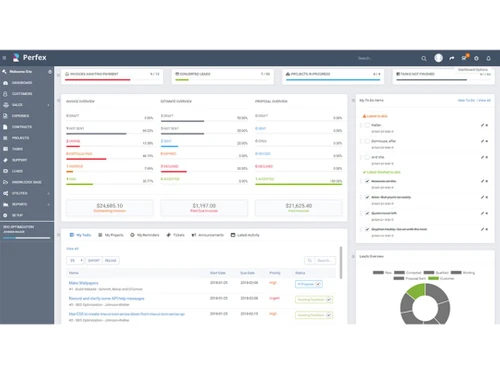Switch to My Tasks tab

click(x=80, y=235)
